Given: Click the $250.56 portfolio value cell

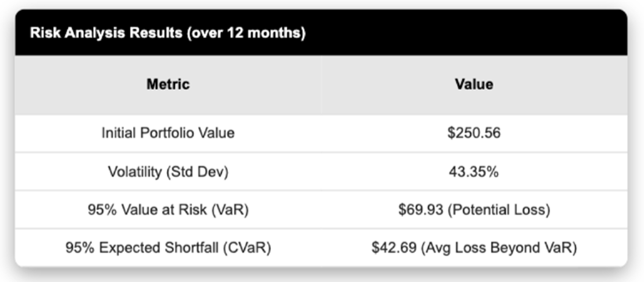Looking at the screenshot, I should pyautogui.click(x=474, y=133).
